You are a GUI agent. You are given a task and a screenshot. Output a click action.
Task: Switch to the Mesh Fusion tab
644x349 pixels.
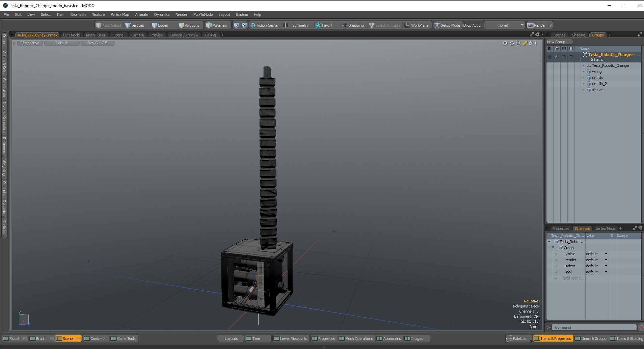[96, 35]
